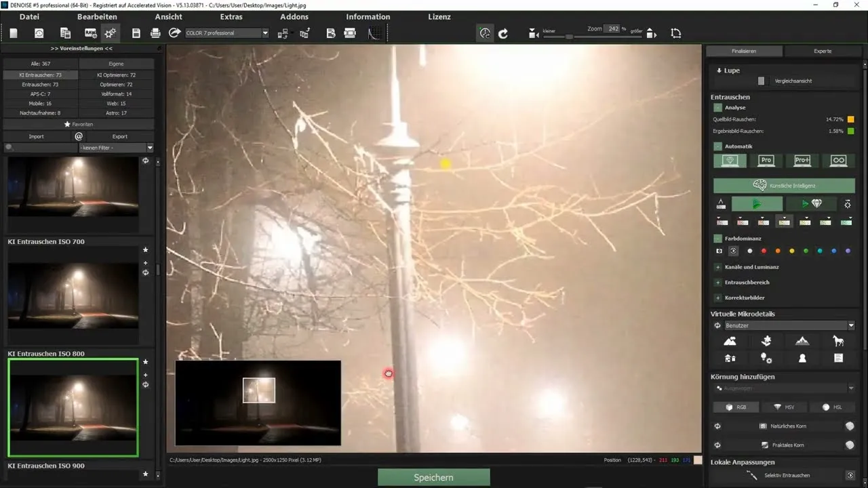The image size is (868, 488).
Task: Toggle Fraktales Korn sphere switch
Action: (850, 445)
